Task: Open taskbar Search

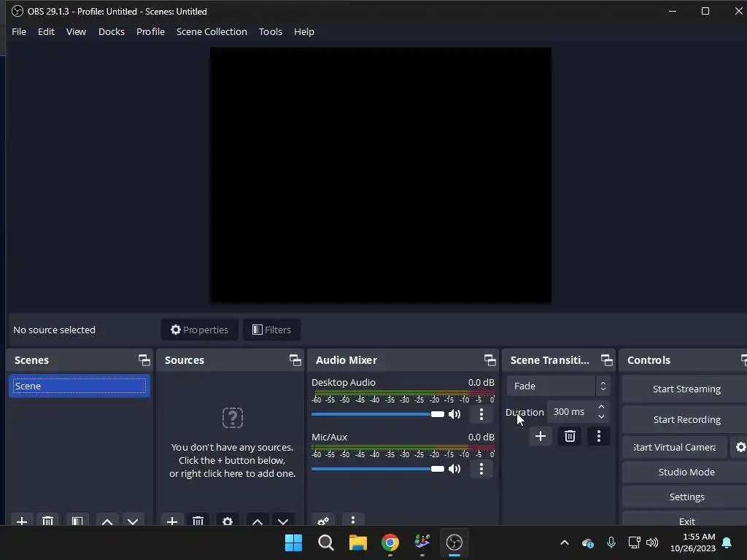Action: 326,542
